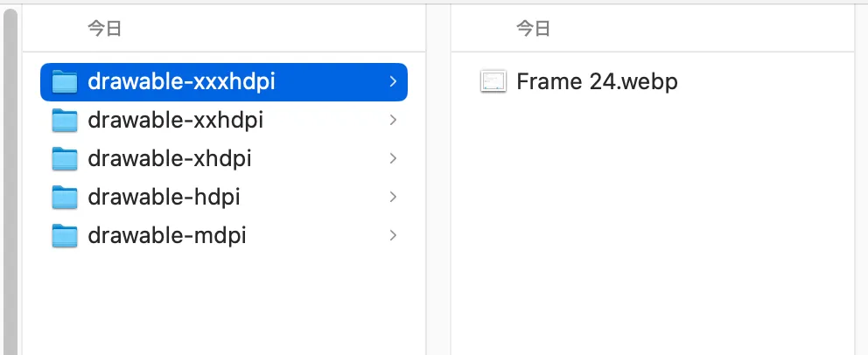Expand drawable-hdpi using its chevron
This screenshot has height=355, width=868.
point(393,197)
